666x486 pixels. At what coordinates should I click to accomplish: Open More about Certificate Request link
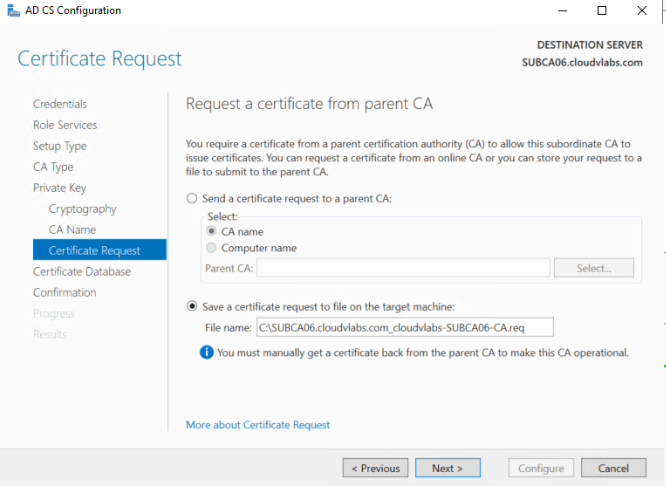point(258,425)
